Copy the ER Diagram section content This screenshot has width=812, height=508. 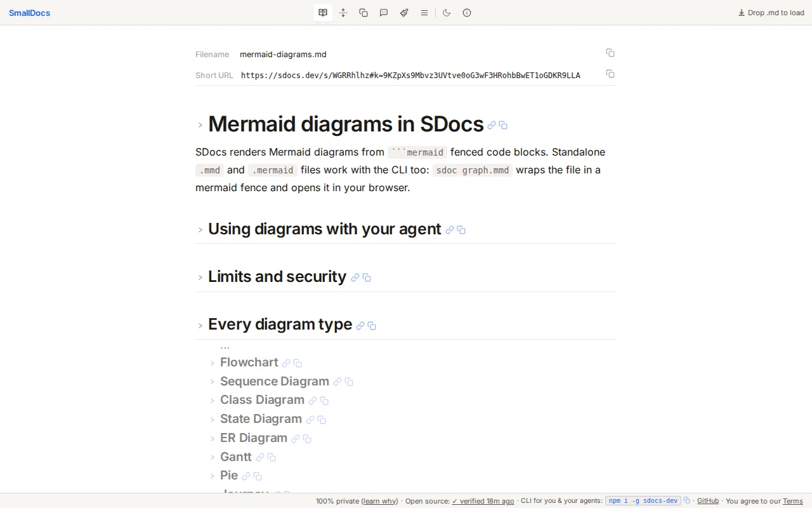pyautogui.click(x=307, y=439)
